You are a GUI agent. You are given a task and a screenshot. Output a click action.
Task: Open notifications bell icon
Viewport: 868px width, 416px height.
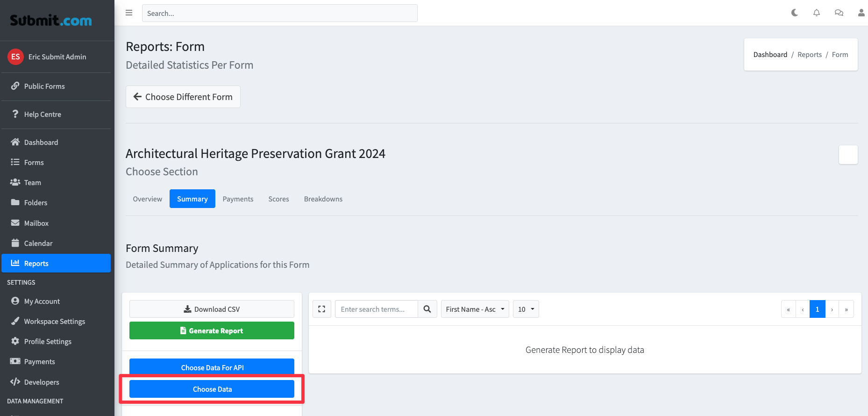click(816, 13)
